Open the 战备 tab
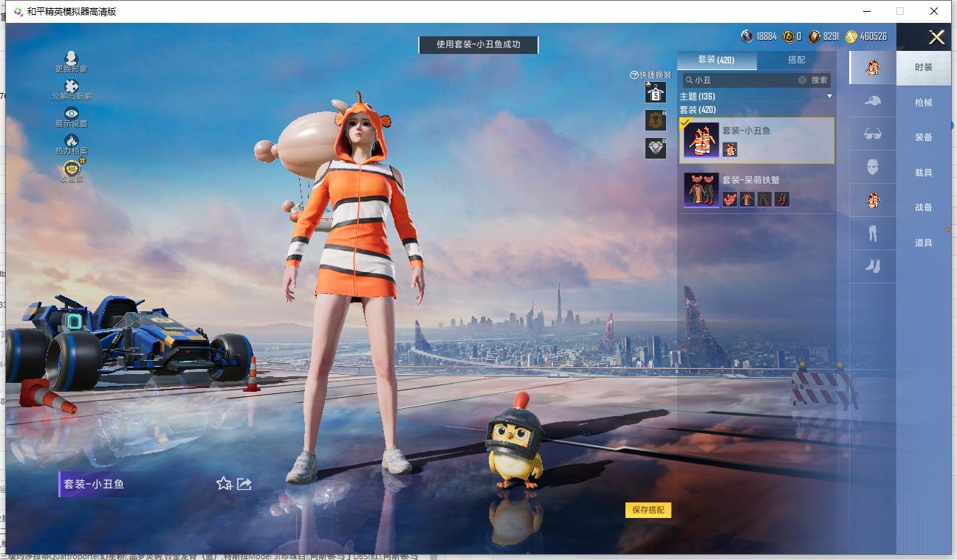Viewport: 957px width, 560px height. coord(924,207)
